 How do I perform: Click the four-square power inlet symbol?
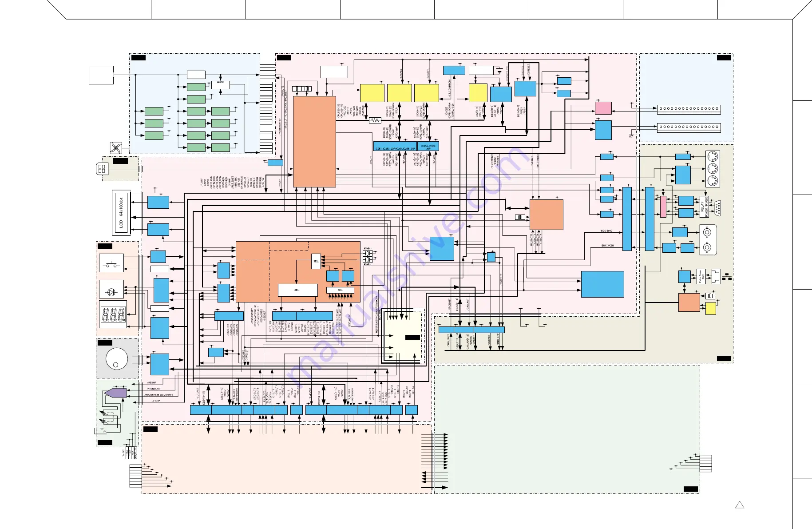[102, 169]
